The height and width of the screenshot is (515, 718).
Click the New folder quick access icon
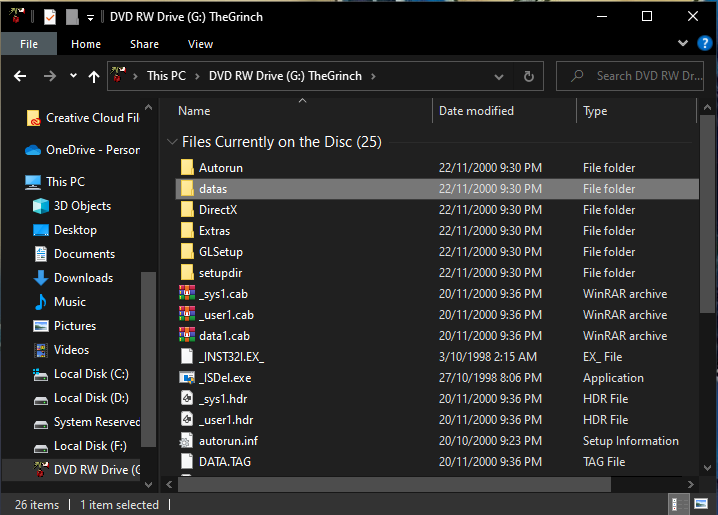coord(72,17)
